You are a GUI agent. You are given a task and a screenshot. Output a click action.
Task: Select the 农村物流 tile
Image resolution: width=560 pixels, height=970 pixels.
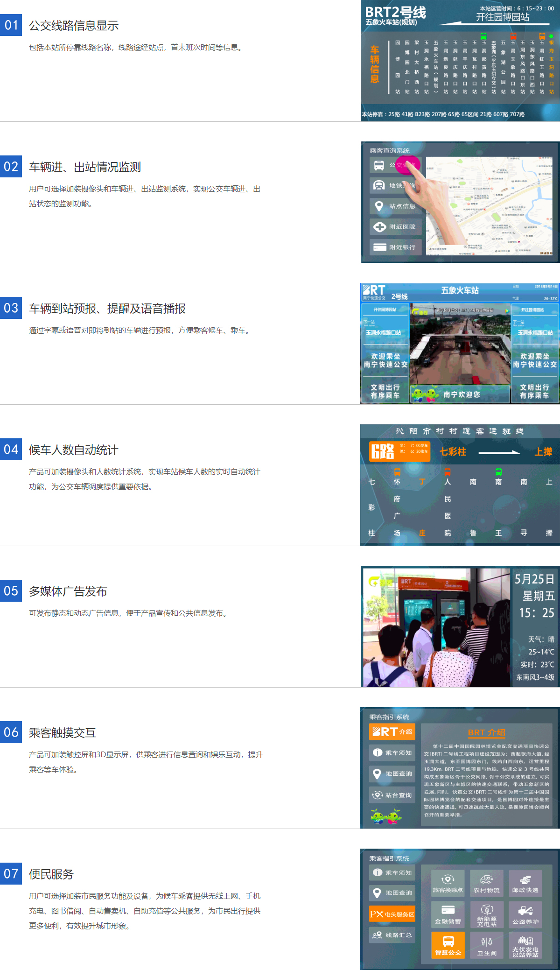coord(487,883)
